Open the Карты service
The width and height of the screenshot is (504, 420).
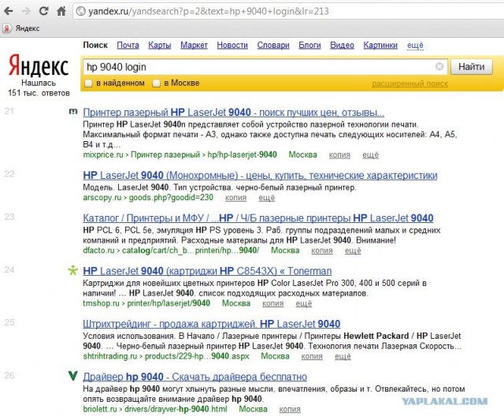point(159,46)
